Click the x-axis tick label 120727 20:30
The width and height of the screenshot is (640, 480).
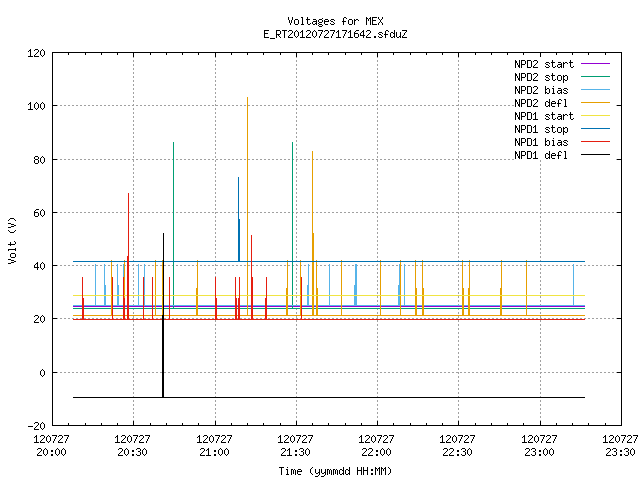tap(132, 446)
